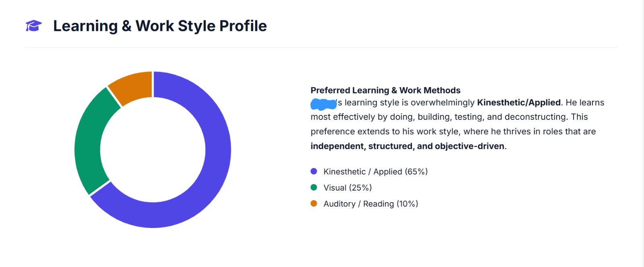Screen dimensions: 644x267
Task: Click the bold independent, structured, and objective-driven text
Action: pos(407,146)
